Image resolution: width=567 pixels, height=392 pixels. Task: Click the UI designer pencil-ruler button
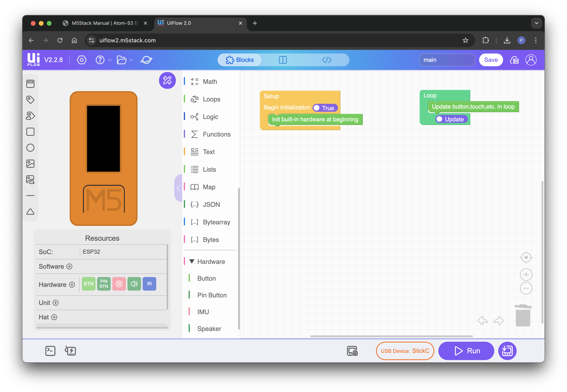(x=167, y=80)
